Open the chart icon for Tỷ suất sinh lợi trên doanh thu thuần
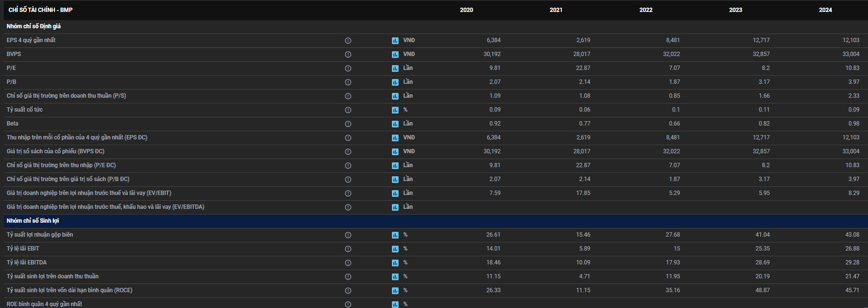Viewport: 868px width, 308px height. 395,277
